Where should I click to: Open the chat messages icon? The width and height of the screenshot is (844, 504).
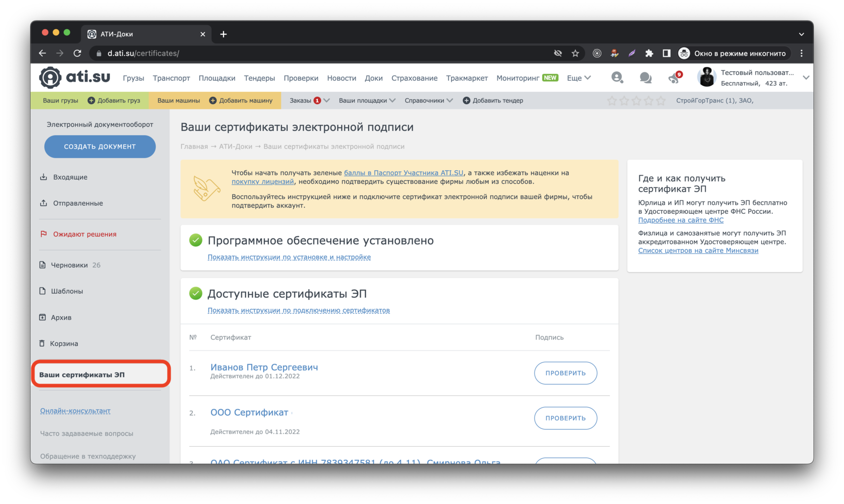click(646, 78)
